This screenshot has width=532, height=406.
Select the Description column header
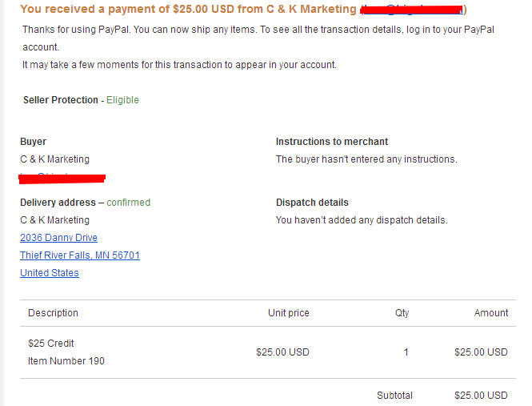click(53, 313)
